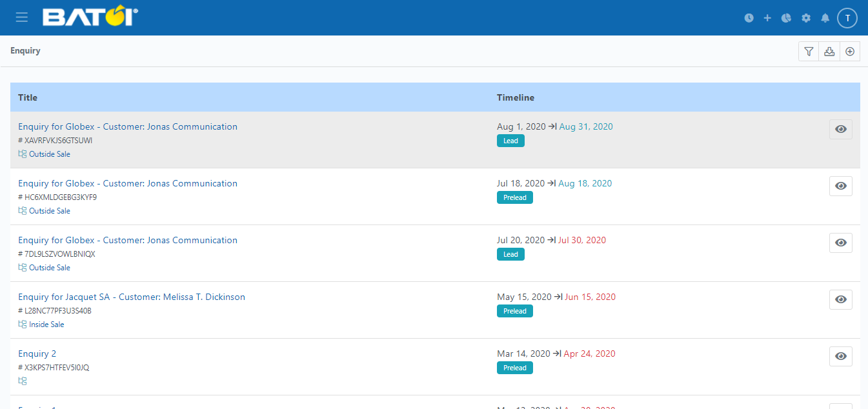Open the Globex enquiry dated Jul 18, 2020
The height and width of the screenshot is (409, 868).
point(128,183)
